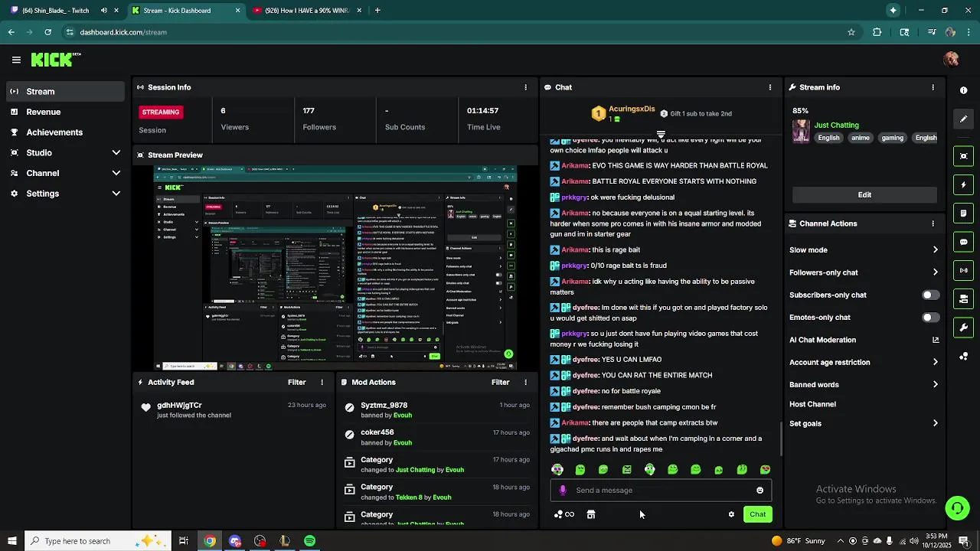Open Just Chatting category link in Stream info
Viewport: 980px width, 551px height.
coord(836,125)
